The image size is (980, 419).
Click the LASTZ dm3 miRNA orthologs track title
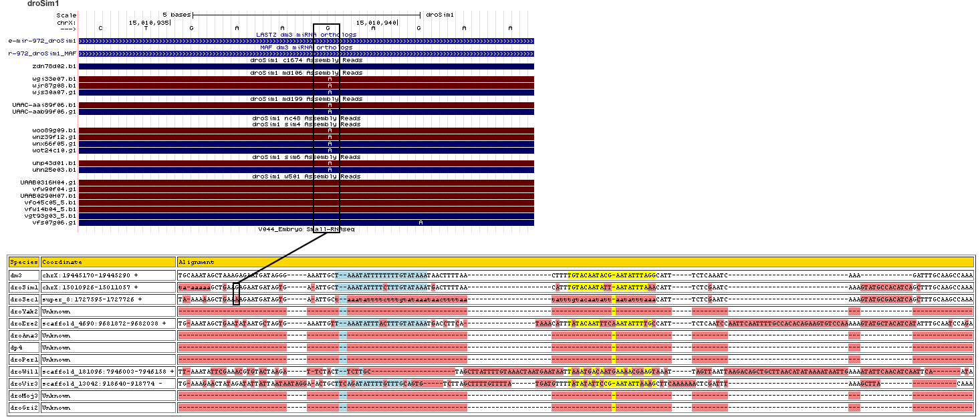[x=306, y=34]
